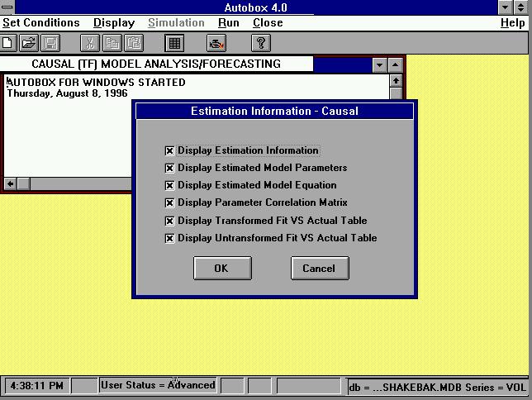Click the New file toolbar icon
The height and width of the screenshot is (400, 532).
[7, 43]
